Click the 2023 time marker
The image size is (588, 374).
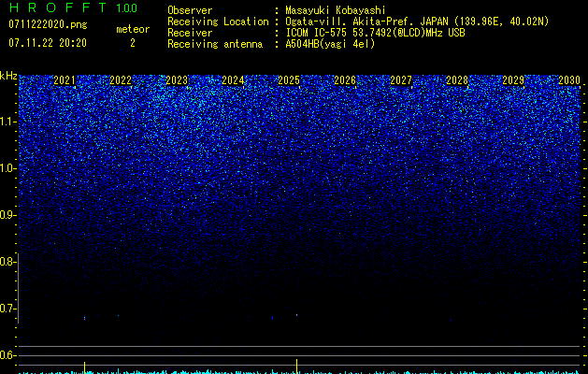(x=177, y=80)
